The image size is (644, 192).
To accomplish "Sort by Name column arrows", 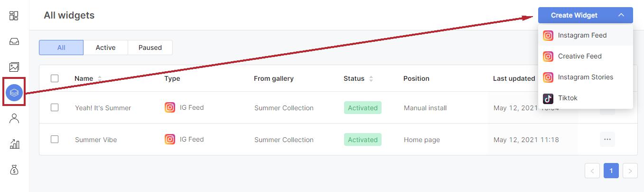I will click(x=100, y=78).
